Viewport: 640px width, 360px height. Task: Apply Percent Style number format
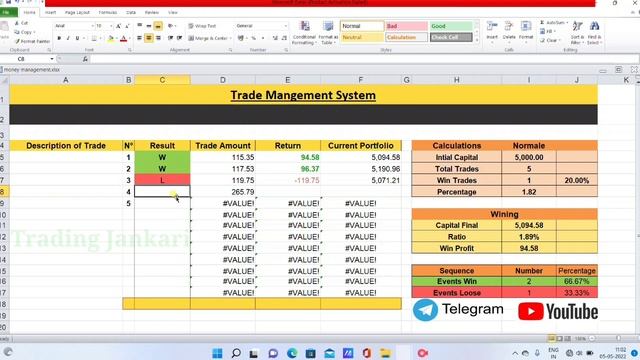tap(253, 38)
